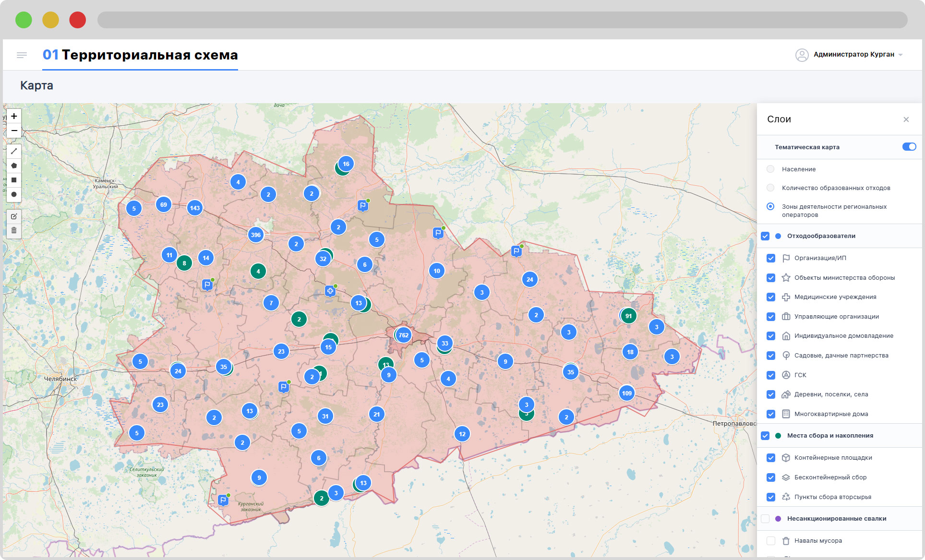Select Количество образованных отходов radio option
The height and width of the screenshot is (560, 925).
click(x=770, y=188)
